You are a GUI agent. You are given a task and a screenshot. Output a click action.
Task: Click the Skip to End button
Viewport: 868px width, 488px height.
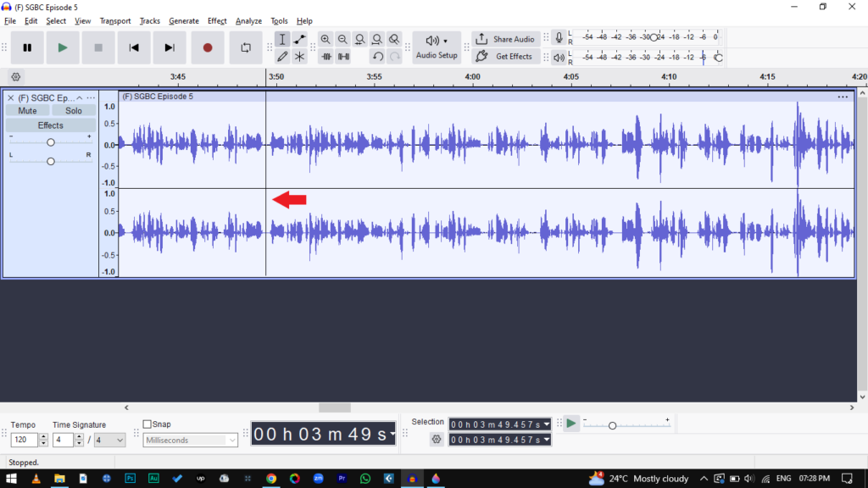[x=170, y=48]
